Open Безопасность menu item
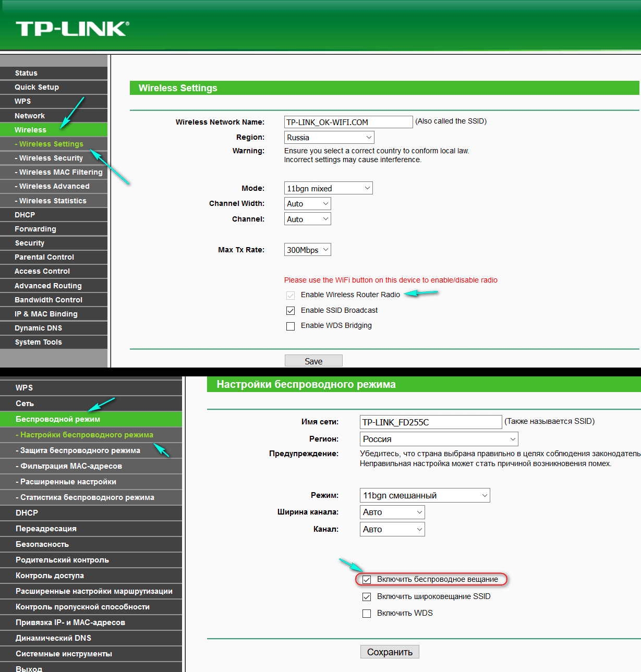Screen dimensions: 641x672 (x=91, y=544)
